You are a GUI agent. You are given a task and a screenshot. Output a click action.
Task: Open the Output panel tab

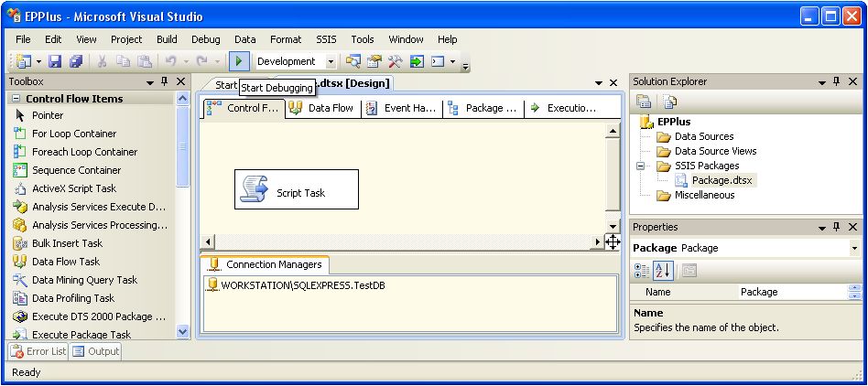pyautogui.click(x=96, y=351)
